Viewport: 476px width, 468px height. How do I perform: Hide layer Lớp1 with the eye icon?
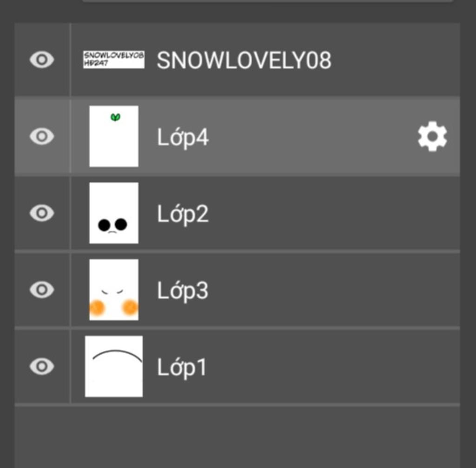pyautogui.click(x=42, y=367)
